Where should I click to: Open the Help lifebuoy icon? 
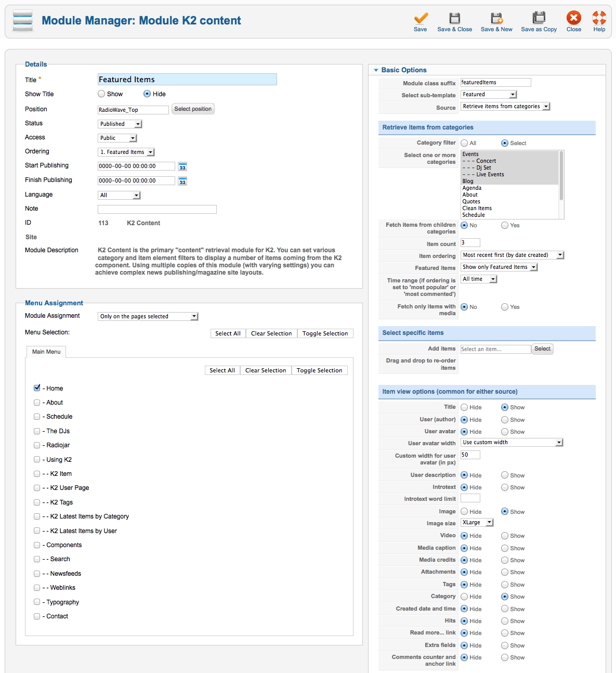click(599, 19)
